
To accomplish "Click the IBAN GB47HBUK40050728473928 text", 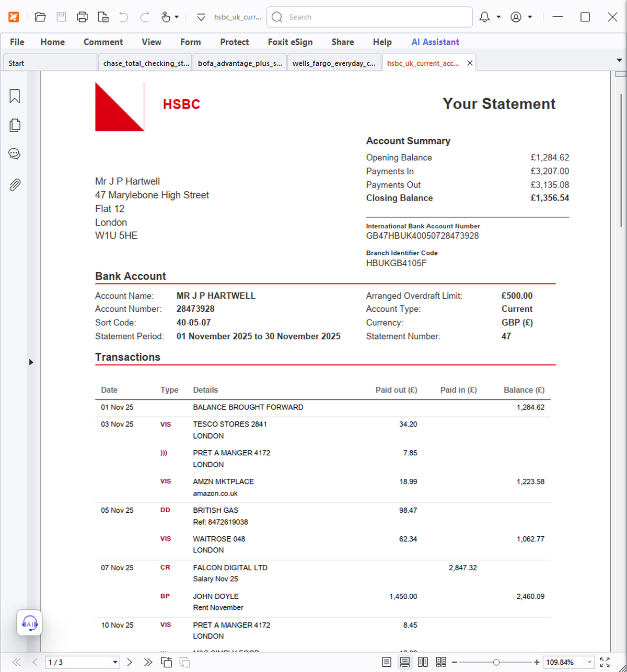I will click(422, 235).
